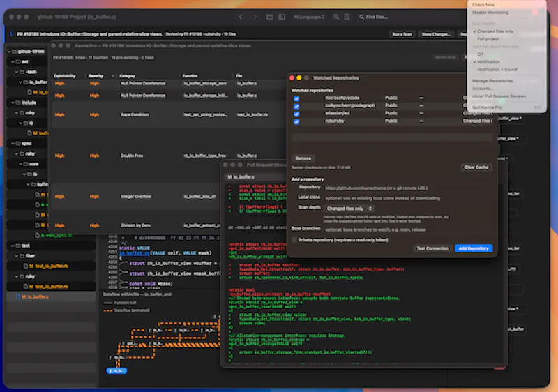Collapse the spec folder chevron
This screenshot has width=558, height=392.
[13, 144]
